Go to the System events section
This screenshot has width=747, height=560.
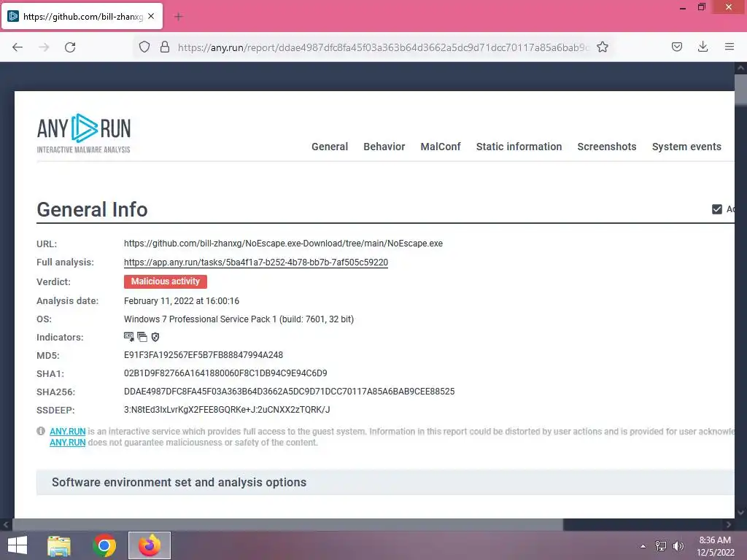pos(686,147)
